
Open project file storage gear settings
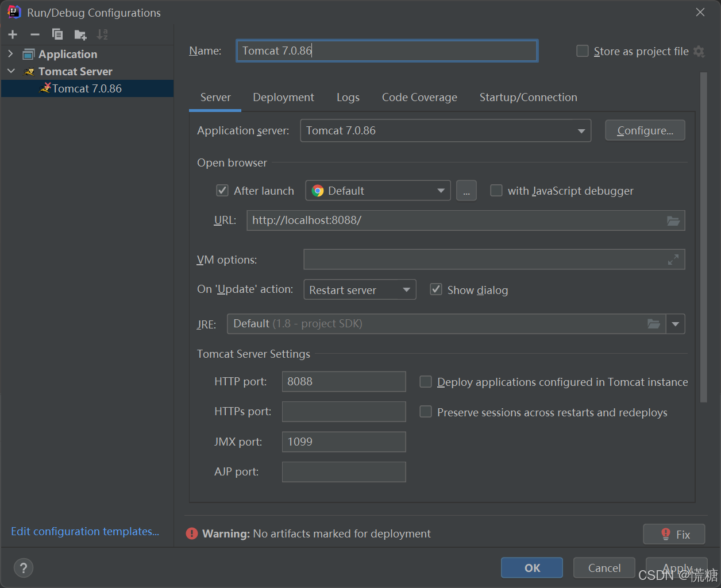[x=699, y=51]
